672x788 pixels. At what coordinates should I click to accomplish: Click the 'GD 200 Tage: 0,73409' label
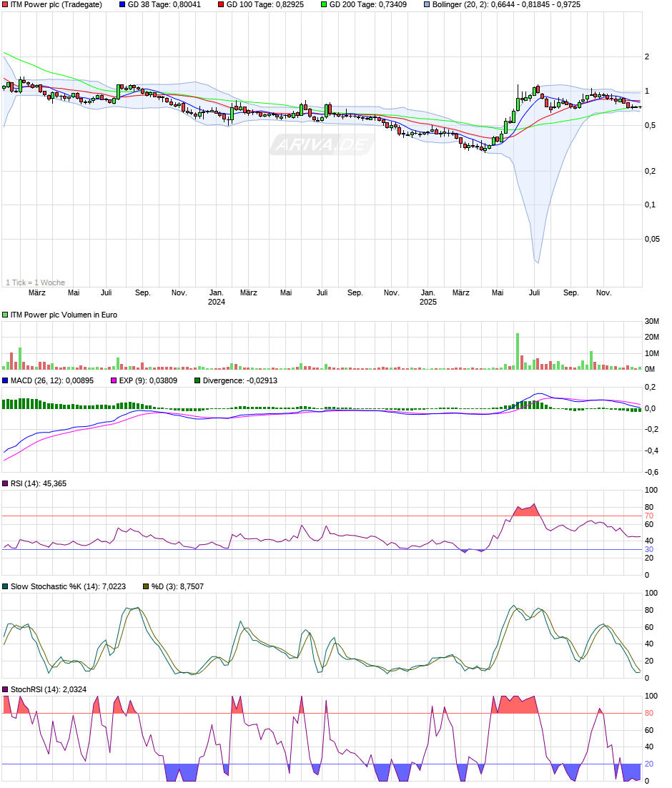point(368,4)
